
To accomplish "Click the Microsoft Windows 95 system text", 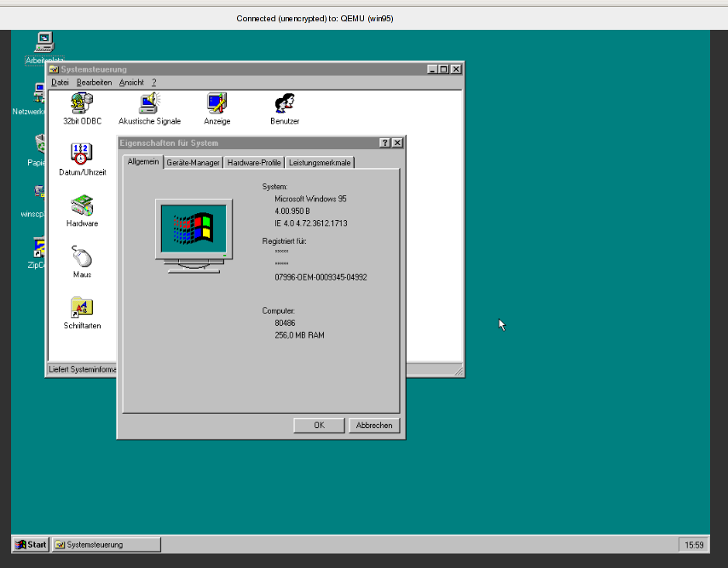I will pos(310,199).
